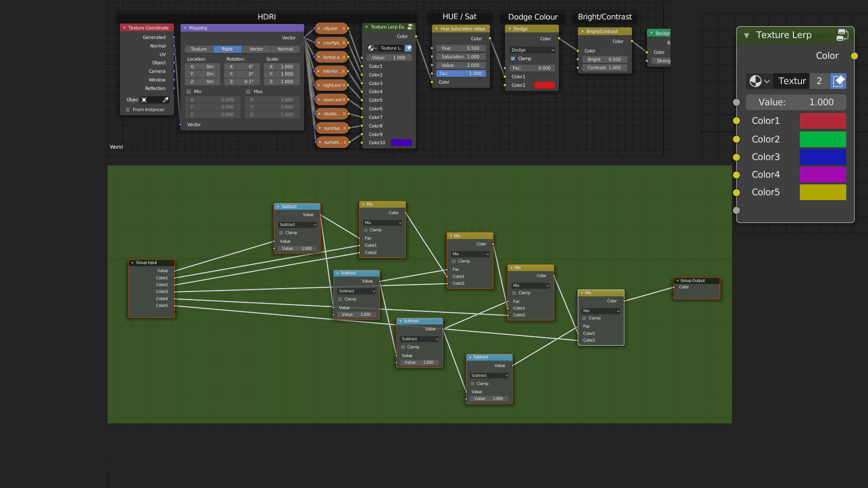This screenshot has height=488, width=868.
Task: Select the Vector tab in the Mapping node
Action: (256, 49)
